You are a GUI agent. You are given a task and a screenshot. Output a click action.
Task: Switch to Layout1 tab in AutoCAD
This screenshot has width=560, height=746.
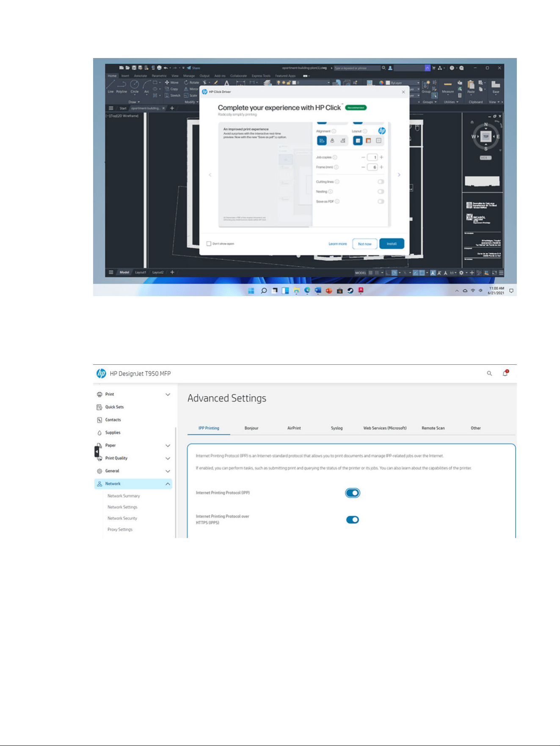pos(141,272)
